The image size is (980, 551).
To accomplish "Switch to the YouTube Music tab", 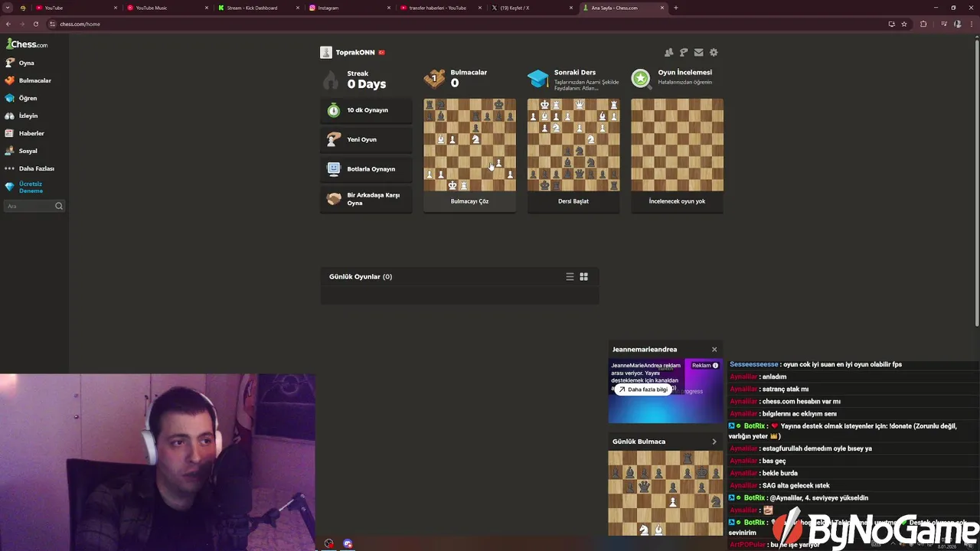I will [168, 8].
